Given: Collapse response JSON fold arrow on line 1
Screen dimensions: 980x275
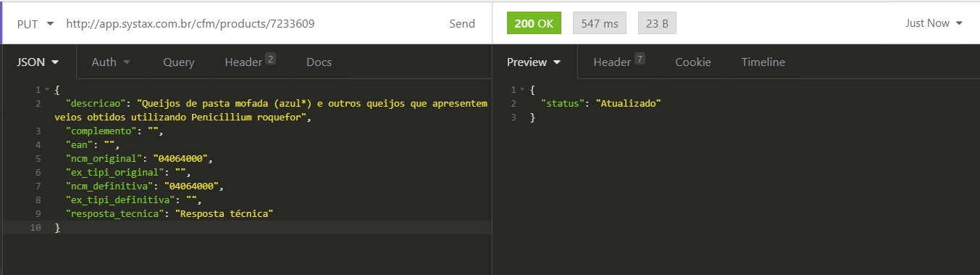Looking at the screenshot, I should (x=523, y=90).
